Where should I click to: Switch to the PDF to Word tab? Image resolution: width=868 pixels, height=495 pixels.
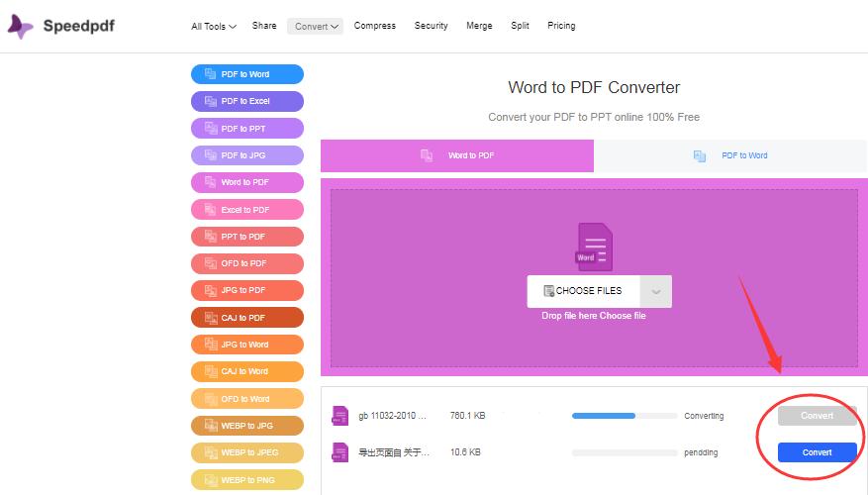point(730,155)
